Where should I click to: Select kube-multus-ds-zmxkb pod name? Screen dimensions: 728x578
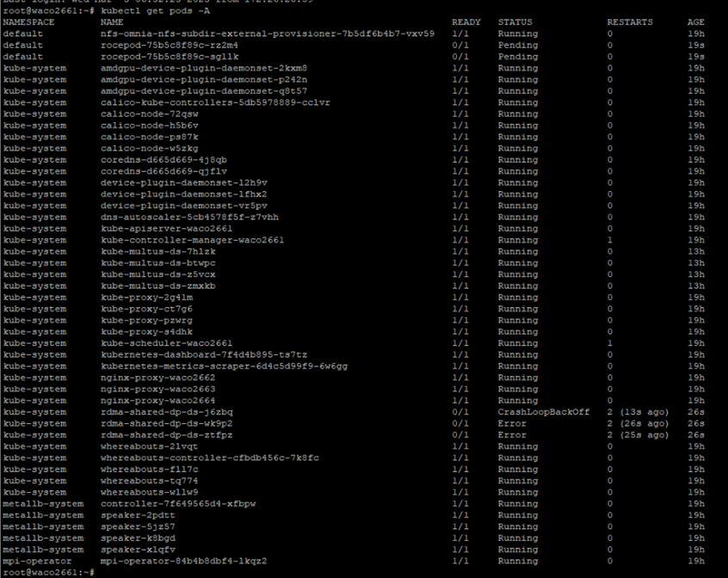click(x=157, y=286)
